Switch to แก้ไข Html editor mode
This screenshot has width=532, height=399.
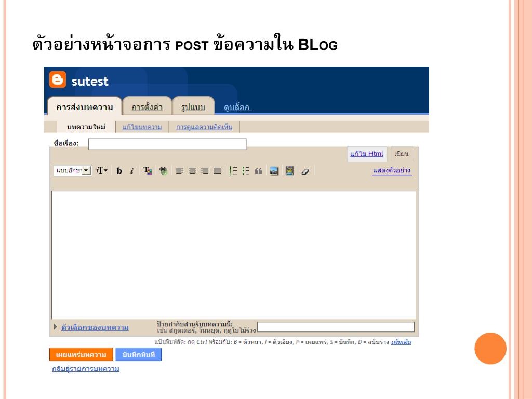point(367,154)
